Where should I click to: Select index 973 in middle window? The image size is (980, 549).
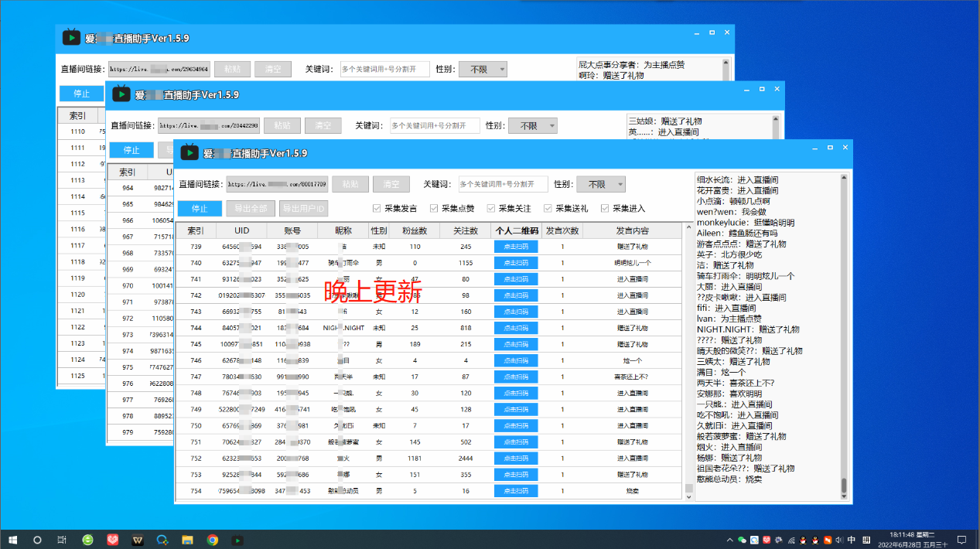[x=128, y=334]
